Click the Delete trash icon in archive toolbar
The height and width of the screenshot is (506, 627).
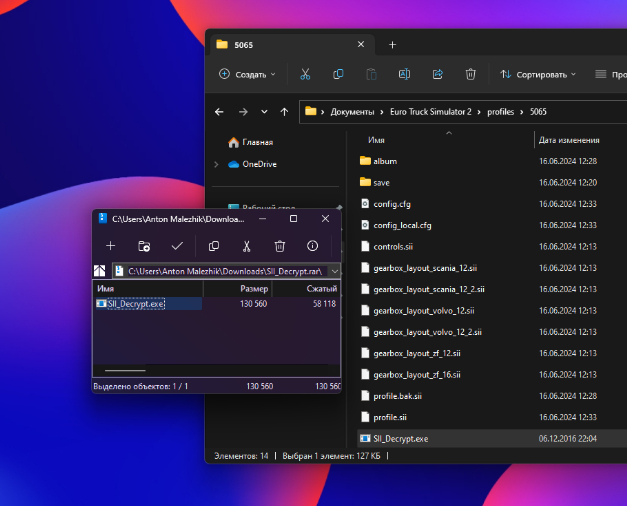[280, 246]
